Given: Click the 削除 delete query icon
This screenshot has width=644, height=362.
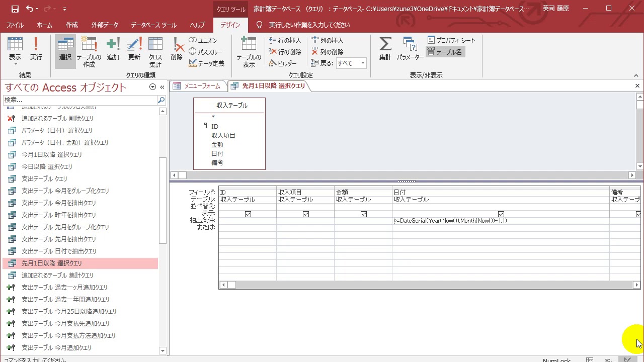Looking at the screenshot, I should [x=177, y=49].
